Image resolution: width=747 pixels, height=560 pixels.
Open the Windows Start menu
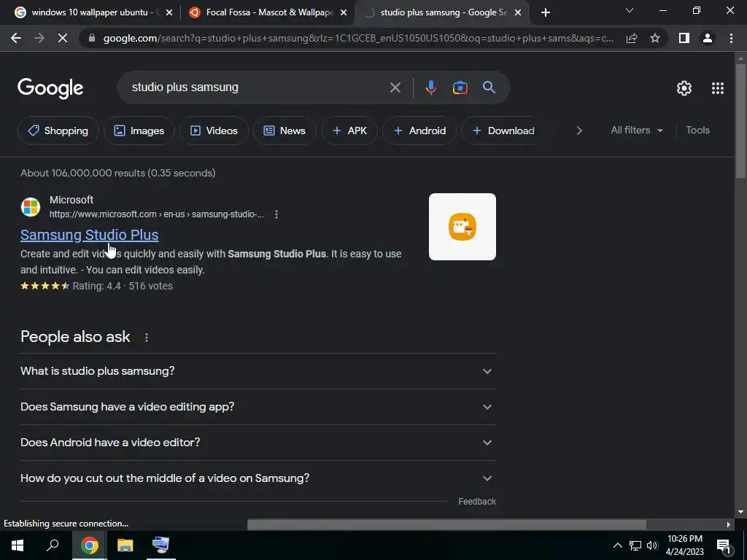(x=18, y=545)
